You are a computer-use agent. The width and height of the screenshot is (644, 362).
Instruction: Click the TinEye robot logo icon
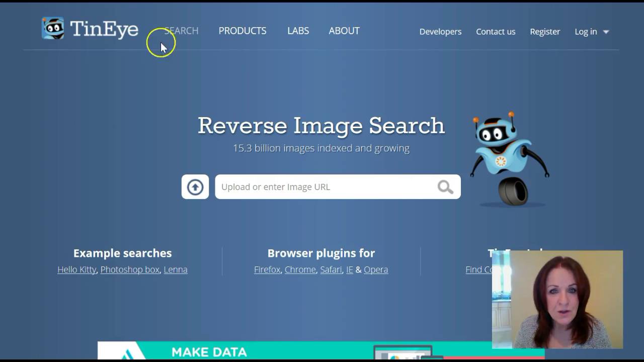pyautogui.click(x=53, y=29)
